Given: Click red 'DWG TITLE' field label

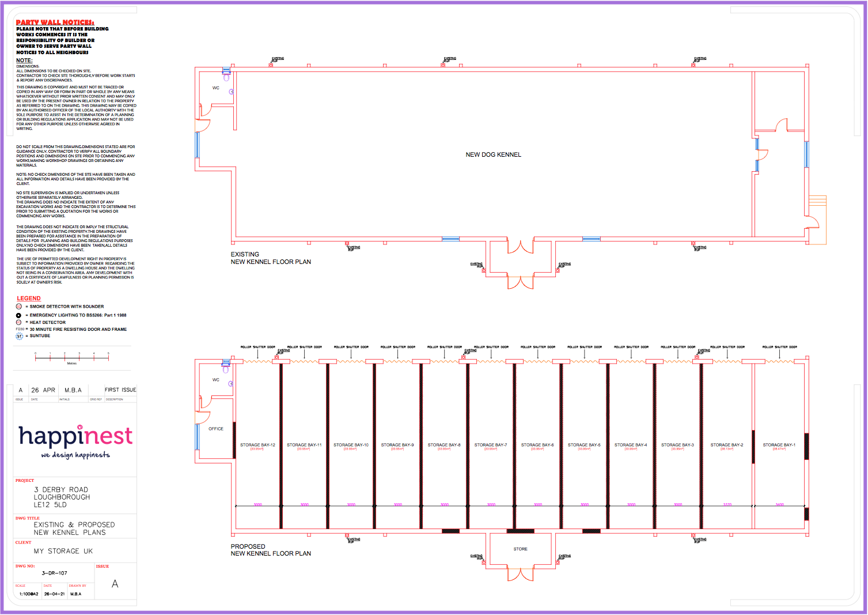Looking at the screenshot, I should (x=28, y=518).
